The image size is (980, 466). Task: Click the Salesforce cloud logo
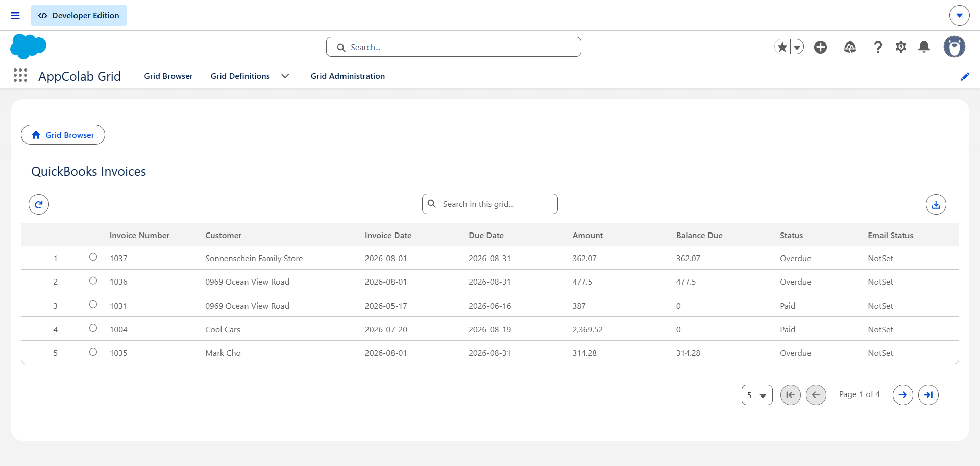pyautogui.click(x=28, y=46)
